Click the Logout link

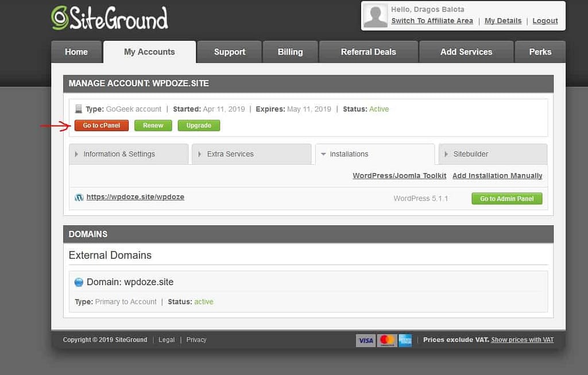point(545,21)
